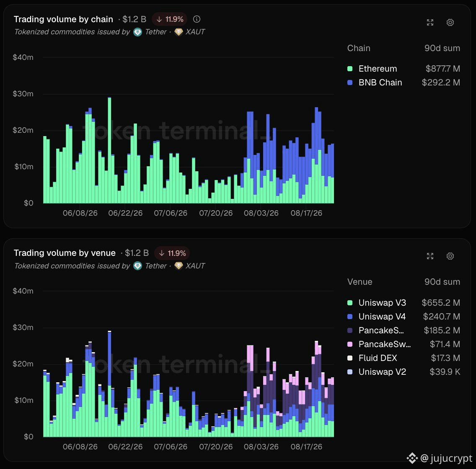The width and height of the screenshot is (476, 469).
Task: Click the tallest blue bar in the venue chart
Action: tap(109, 359)
